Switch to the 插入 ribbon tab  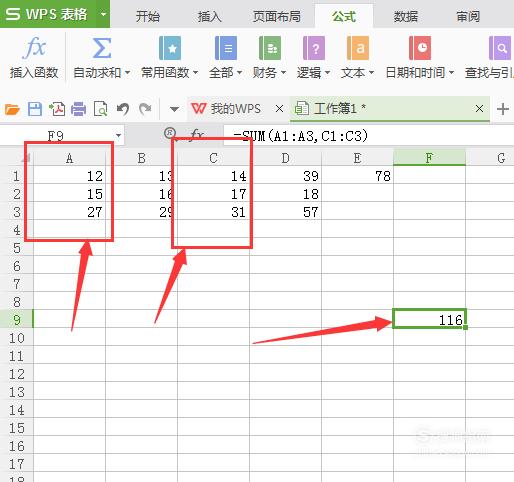(x=209, y=16)
